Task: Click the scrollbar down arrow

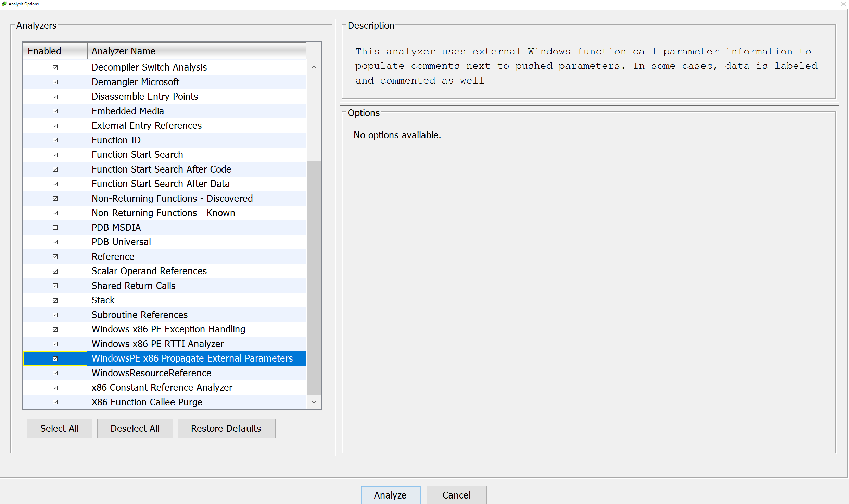Action: point(314,402)
